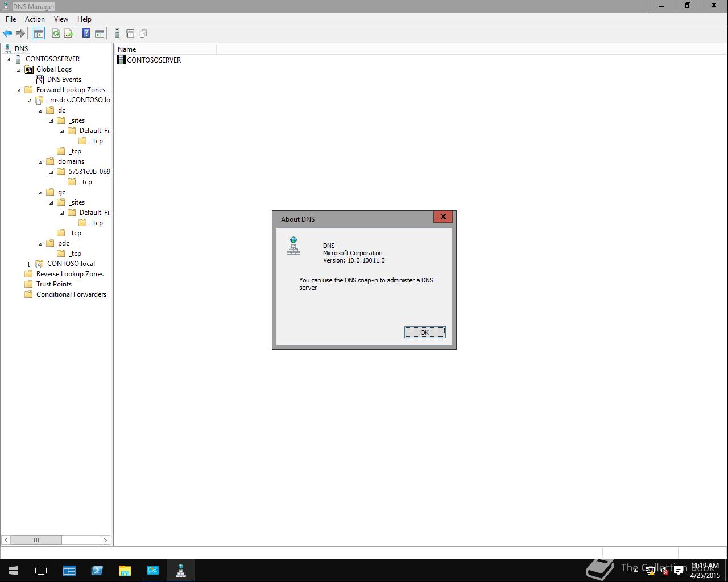Collapse the dc folder node
Image resolution: width=728 pixels, height=582 pixels.
[40, 110]
